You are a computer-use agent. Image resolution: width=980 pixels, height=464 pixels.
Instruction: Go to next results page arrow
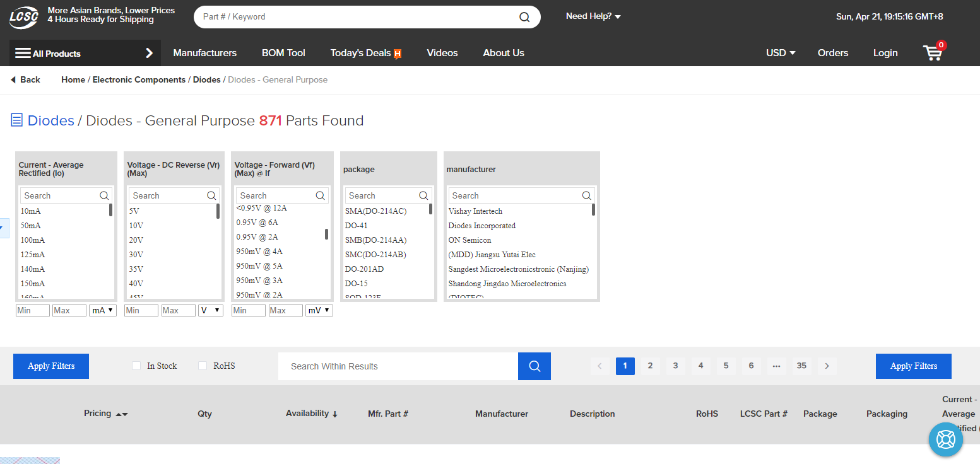pos(827,366)
